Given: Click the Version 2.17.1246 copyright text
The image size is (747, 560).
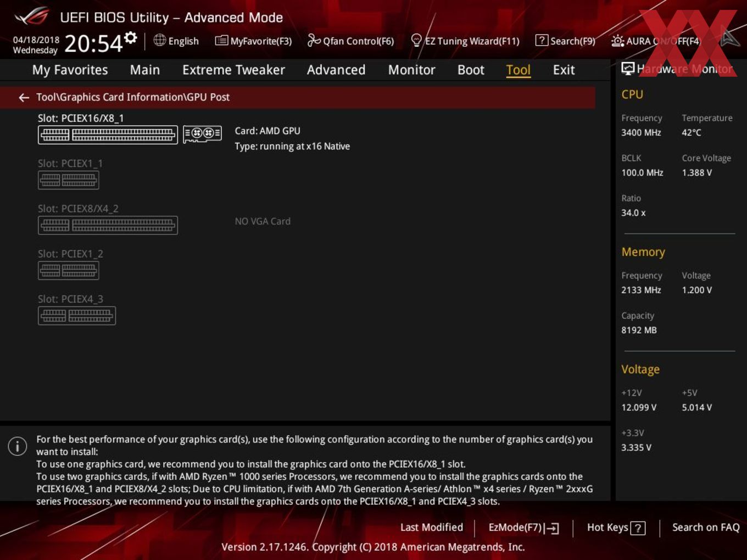Looking at the screenshot, I should pyautogui.click(x=373, y=547).
